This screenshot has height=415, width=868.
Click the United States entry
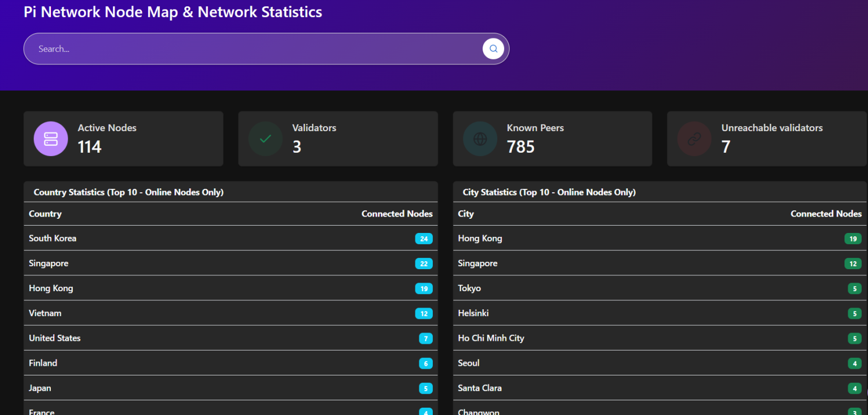click(x=55, y=338)
